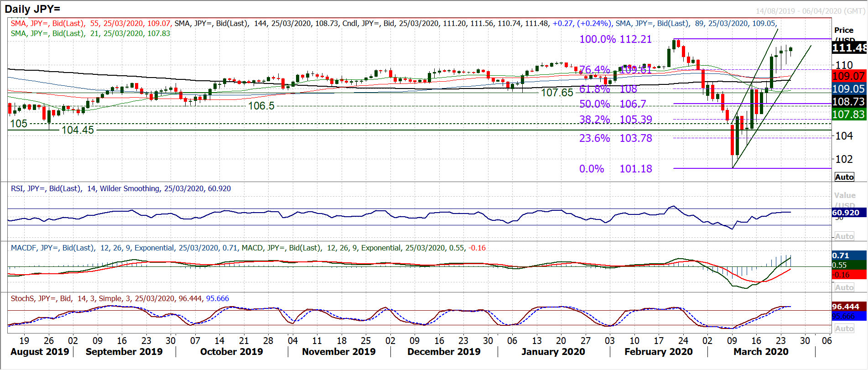Viewport: 868px width, 370px height.
Task: Click December 2019 on the time axis
Action: point(444,352)
